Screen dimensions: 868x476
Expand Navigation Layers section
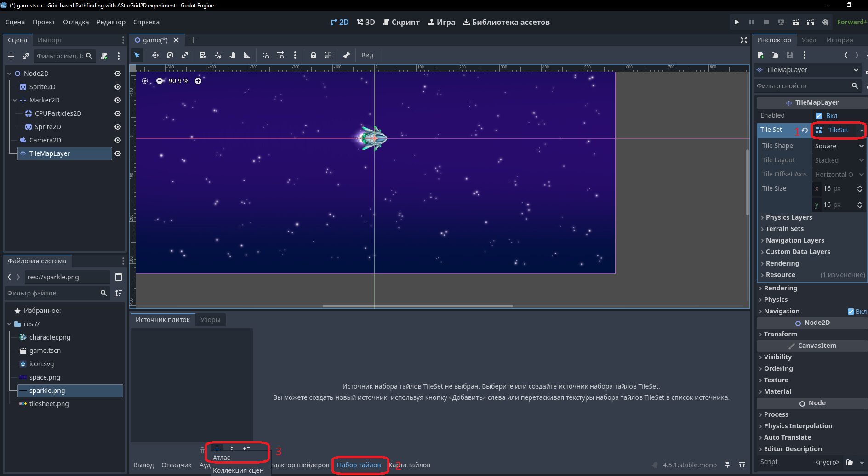pyautogui.click(x=795, y=240)
